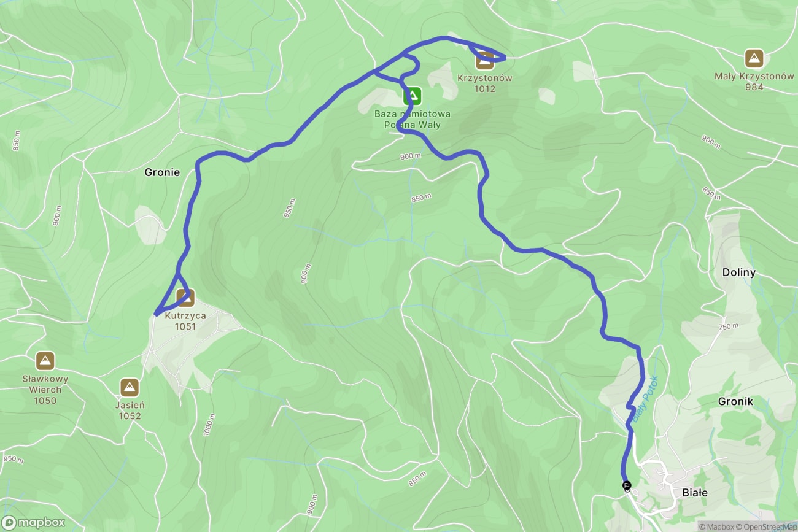Screen dimensions: 798x532
Task: Select the Sławkowy Wierch peak icon
Action: (x=45, y=361)
